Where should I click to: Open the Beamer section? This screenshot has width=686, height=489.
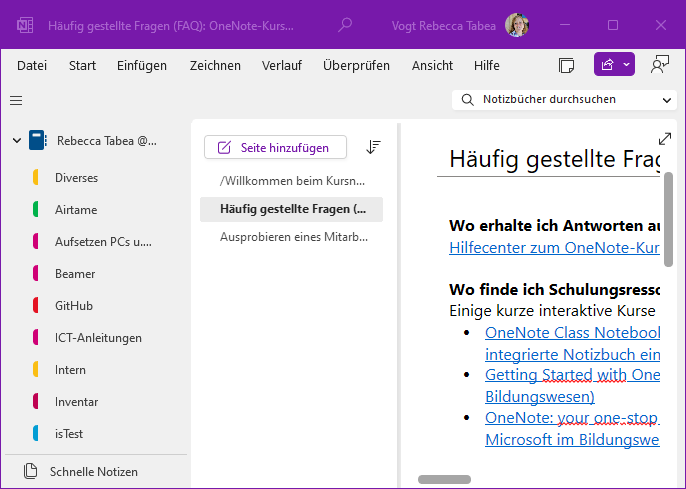[75, 273]
